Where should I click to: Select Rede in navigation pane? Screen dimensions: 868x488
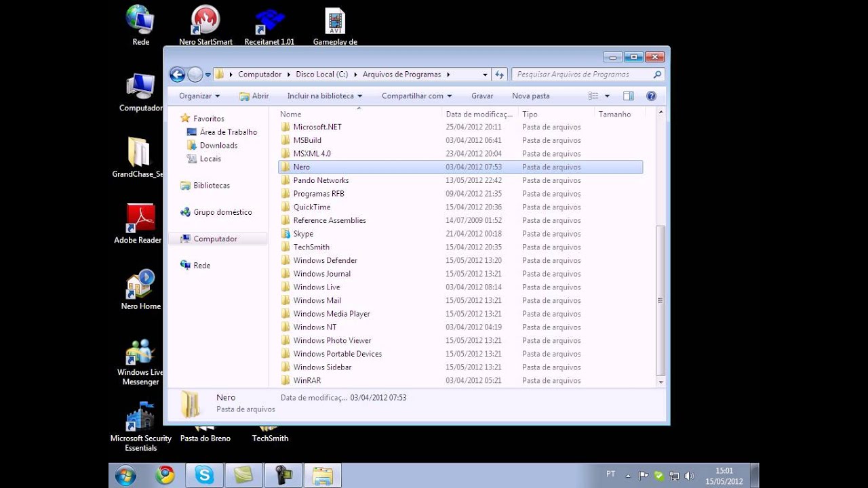(201, 266)
